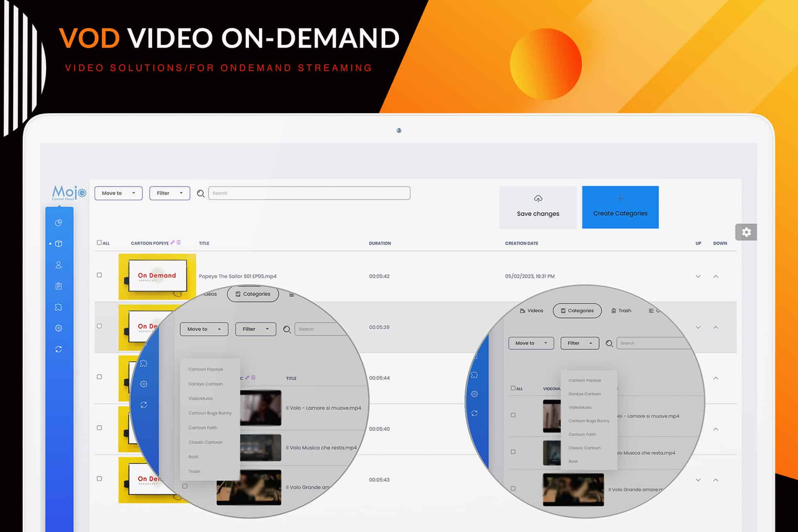
Task: Click the puzzle piece icon in the main sidebar
Action: coord(59,307)
